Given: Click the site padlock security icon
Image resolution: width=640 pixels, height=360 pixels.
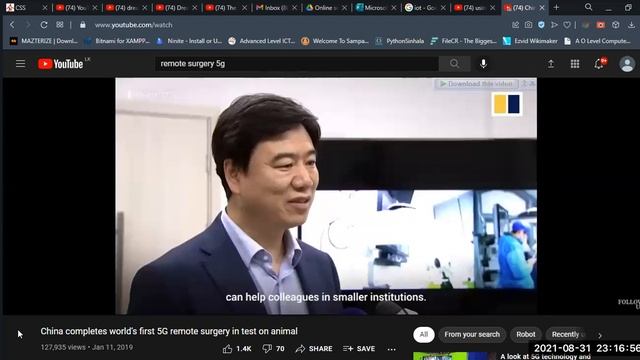Looking at the screenshot, I should [x=83, y=25].
